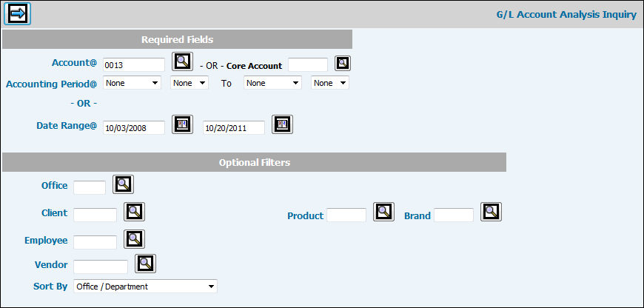Viewport: 644px width, 308px height.
Task: Expand the first Accounting Period dropdown
Action: pyautogui.click(x=133, y=83)
